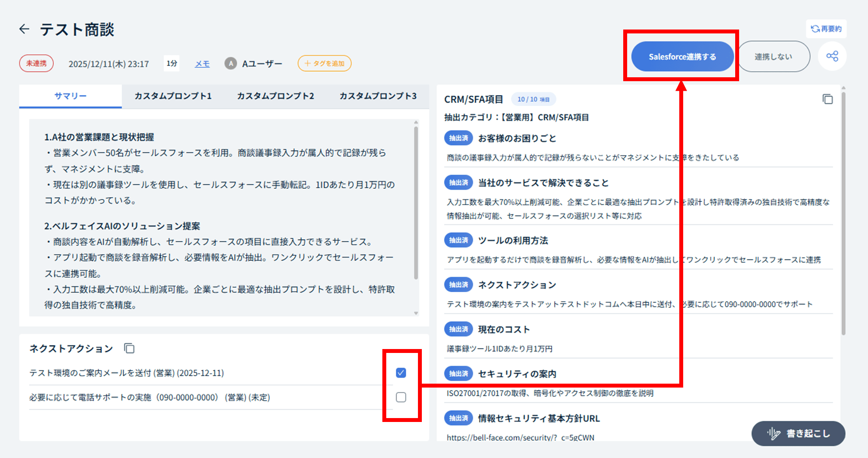Go to the カスタムプロンプト3 tab
This screenshot has width=868, height=458.
(x=378, y=96)
